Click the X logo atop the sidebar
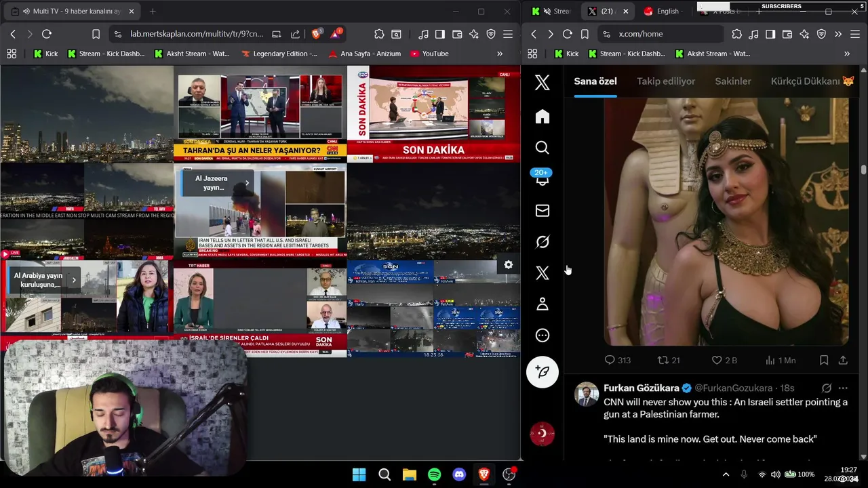The image size is (868, 488). 542,83
